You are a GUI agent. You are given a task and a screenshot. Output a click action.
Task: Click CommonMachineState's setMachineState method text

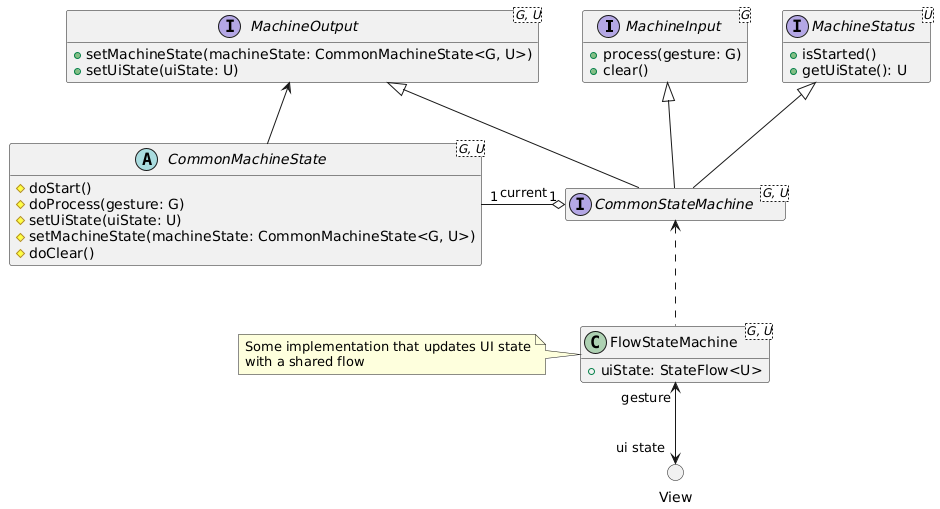tap(252, 237)
